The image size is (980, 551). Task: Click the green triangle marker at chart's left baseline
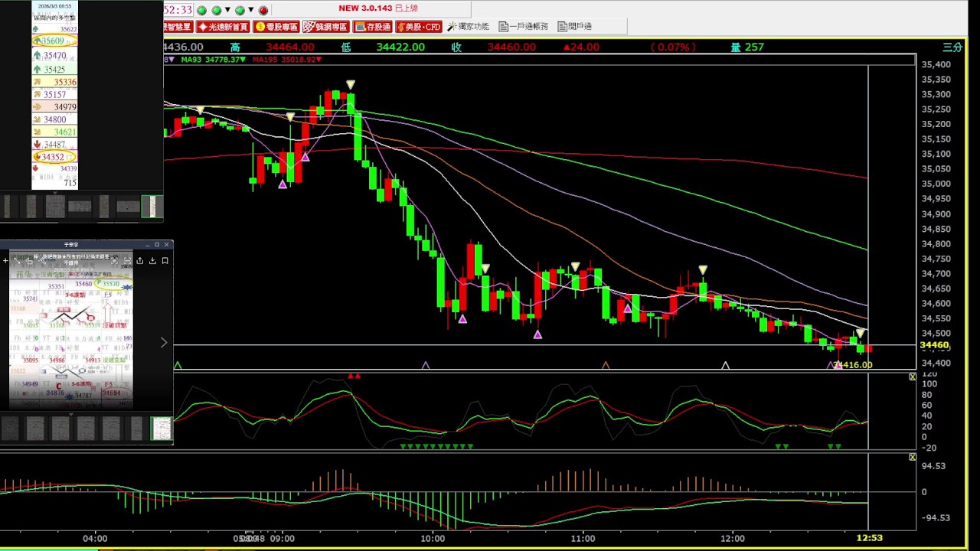click(x=178, y=366)
